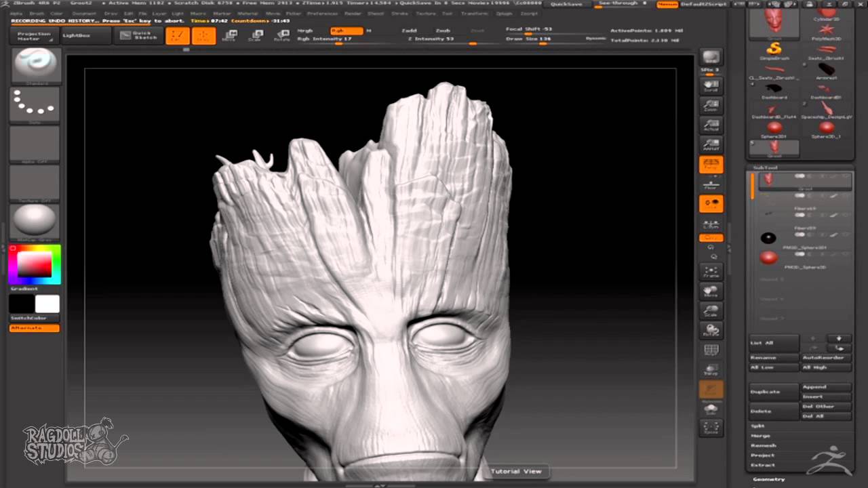Select the Scroll canvas icon
Image resolution: width=868 pixels, height=488 pixels.
[x=711, y=86]
